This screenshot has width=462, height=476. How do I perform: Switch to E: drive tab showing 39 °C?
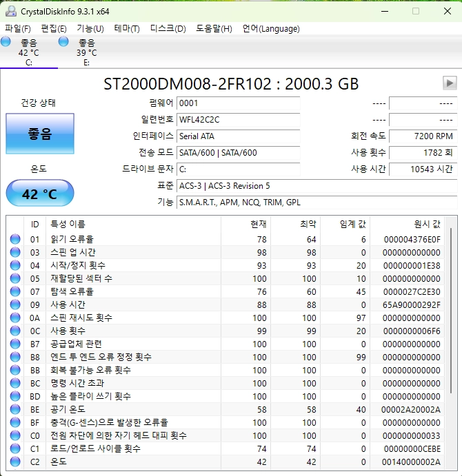coord(87,52)
